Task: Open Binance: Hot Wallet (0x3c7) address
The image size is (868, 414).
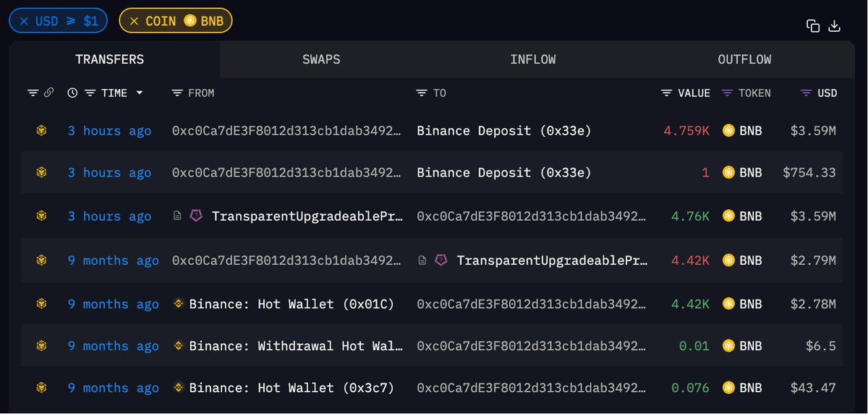Action: pos(292,388)
